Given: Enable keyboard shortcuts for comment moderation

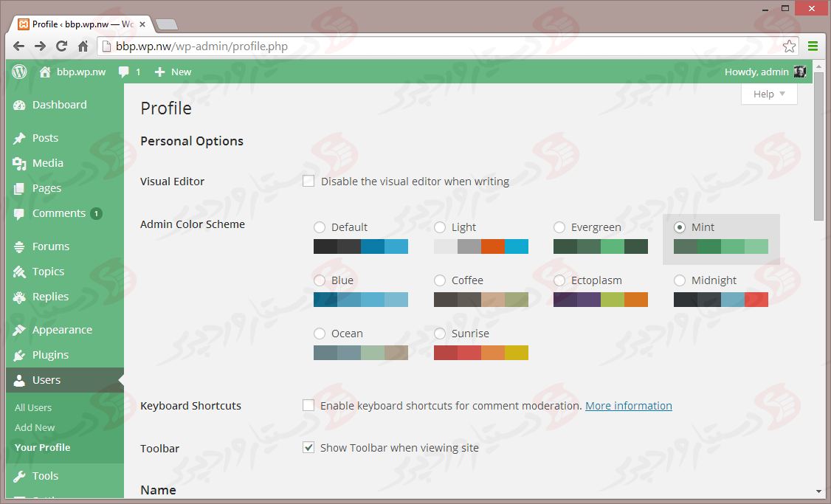Looking at the screenshot, I should 308,405.
